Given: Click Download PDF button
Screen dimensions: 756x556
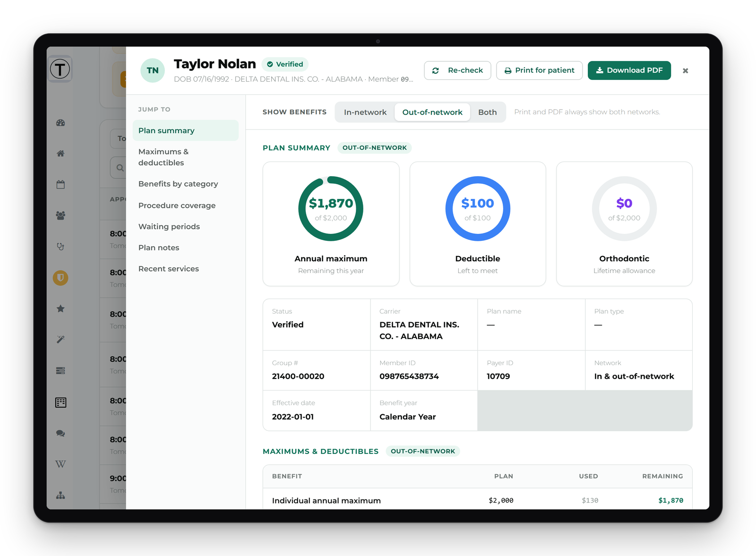Looking at the screenshot, I should 629,70.
